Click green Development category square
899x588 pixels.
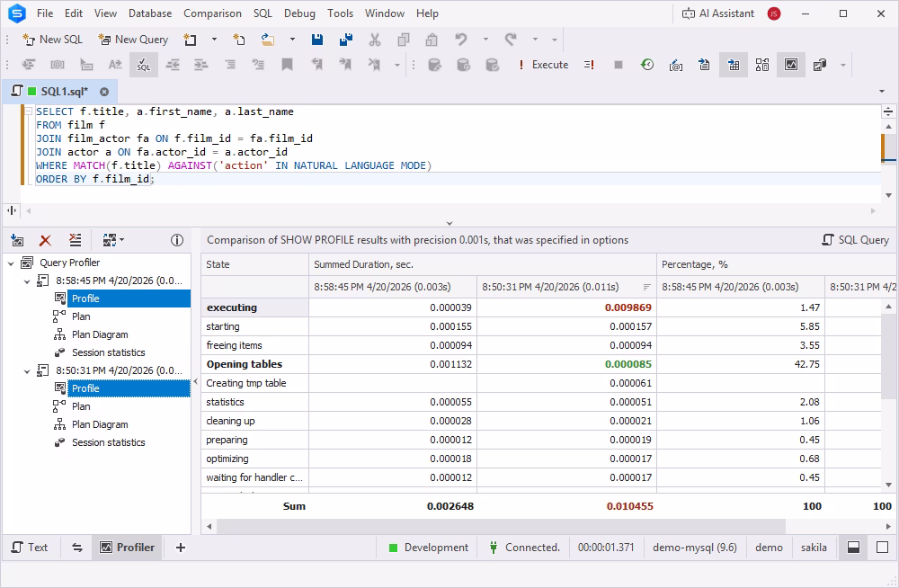[394, 548]
